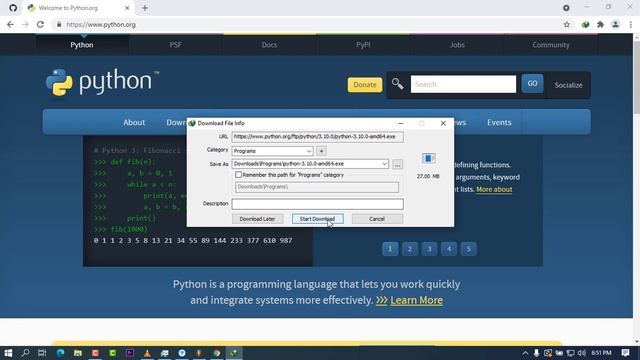Close the Welcome to Python.org tab
Screen dimensions: 640x360
(127, 8)
